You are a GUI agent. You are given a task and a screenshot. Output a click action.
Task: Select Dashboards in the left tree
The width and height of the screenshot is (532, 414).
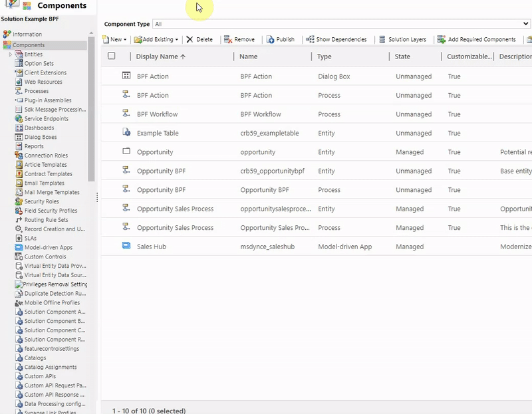pos(39,128)
